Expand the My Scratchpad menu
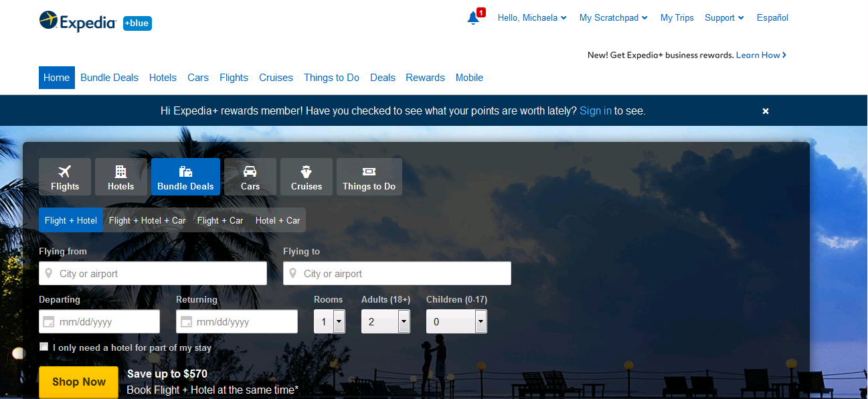 pos(614,18)
